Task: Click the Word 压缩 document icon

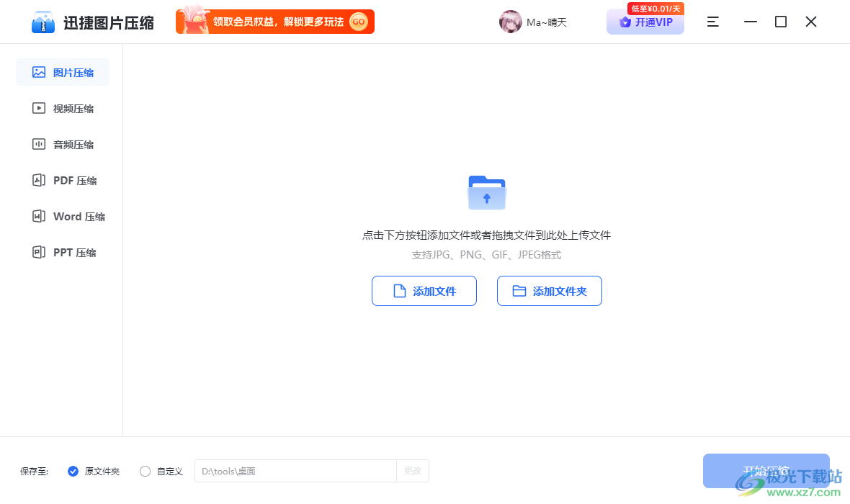Action: [39, 216]
